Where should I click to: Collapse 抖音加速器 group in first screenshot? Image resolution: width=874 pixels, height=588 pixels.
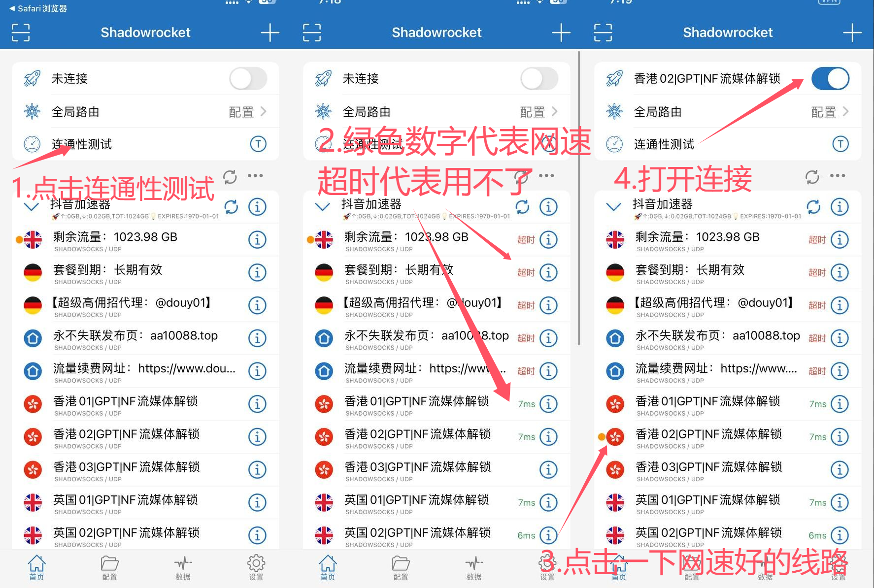32,207
